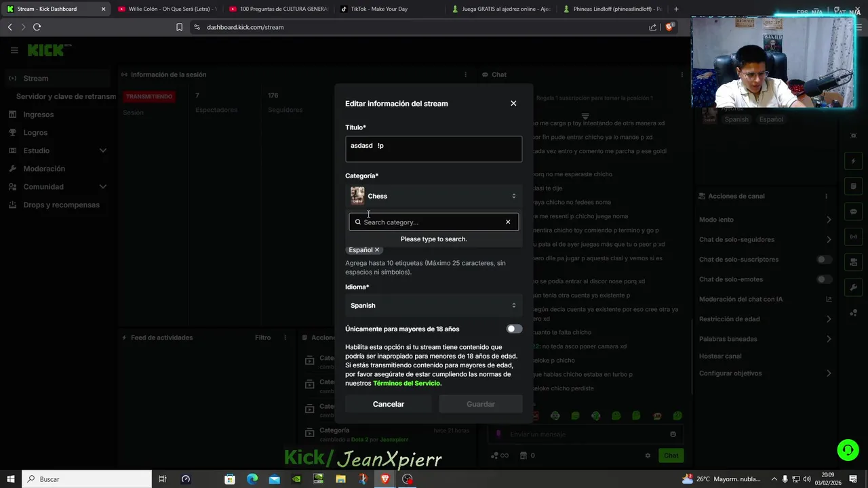868x488 pixels.
Task: Remove the Español tag
Action: point(377,250)
